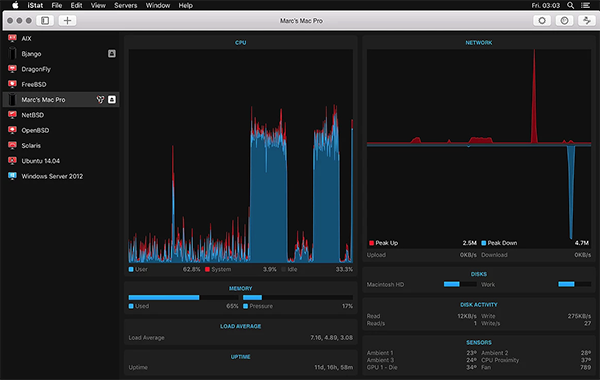Add a new server with plus button
The width and height of the screenshot is (600, 380).
(67, 20)
